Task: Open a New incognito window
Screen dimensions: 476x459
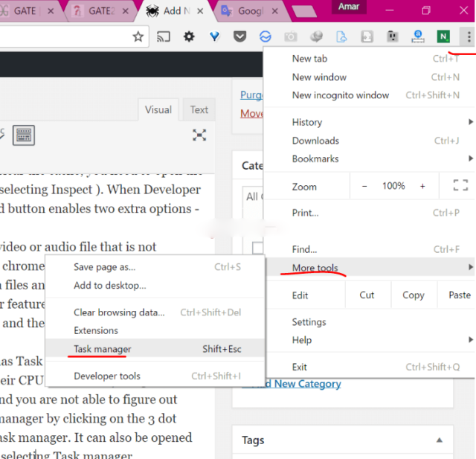Action: [369, 95]
